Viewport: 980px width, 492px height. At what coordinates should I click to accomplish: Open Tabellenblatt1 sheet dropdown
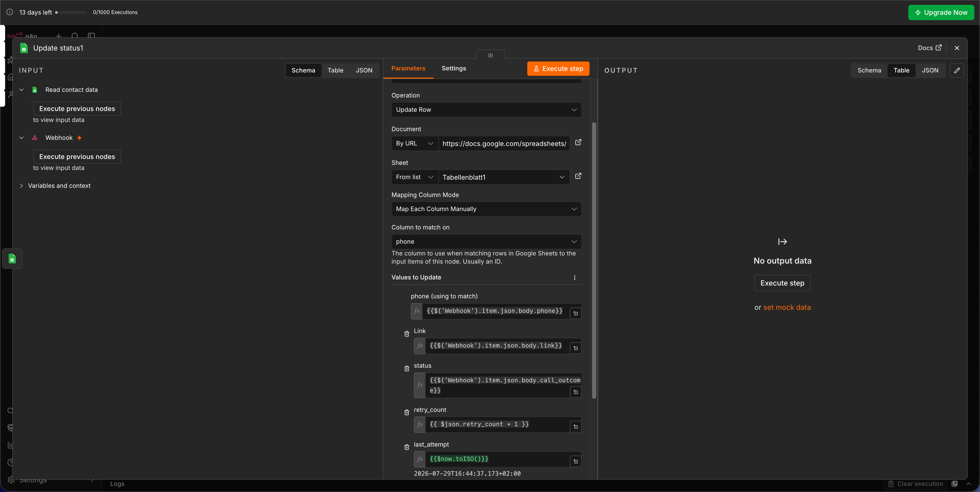pyautogui.click(x=504, y=177)
